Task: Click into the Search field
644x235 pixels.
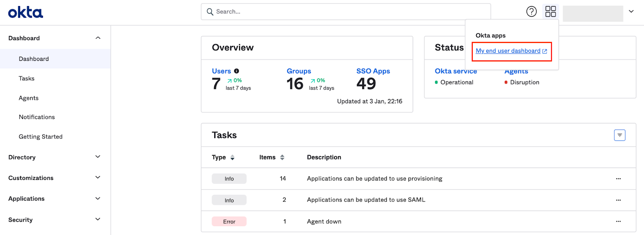Action: click(x=345, y=12)
